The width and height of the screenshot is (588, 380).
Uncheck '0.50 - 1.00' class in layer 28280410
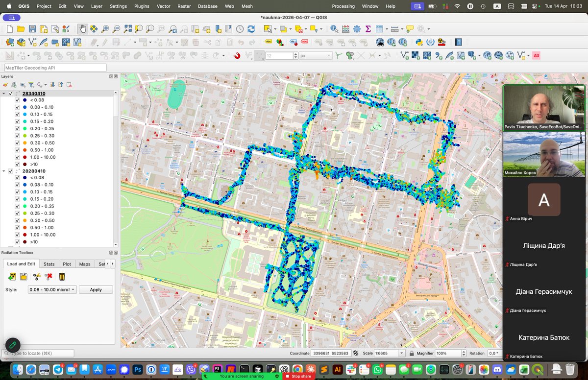18,228
